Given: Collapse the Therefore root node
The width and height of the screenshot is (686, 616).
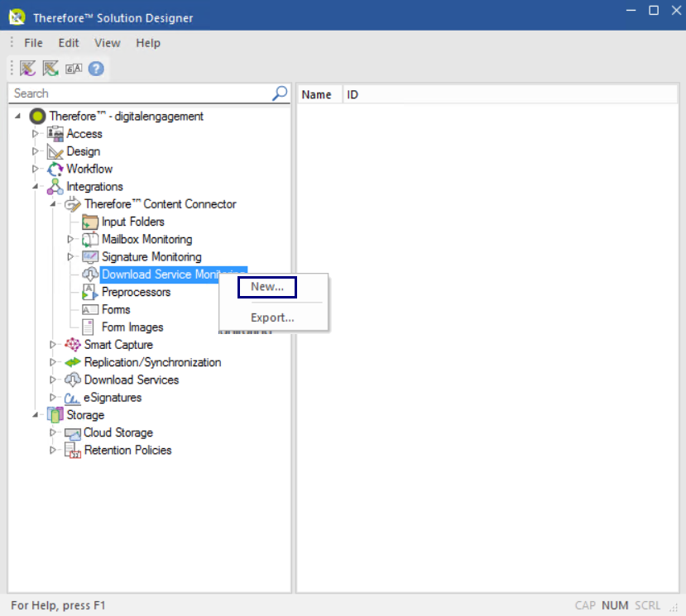Looking at the screenshot, I should click(x=17, y=117).
